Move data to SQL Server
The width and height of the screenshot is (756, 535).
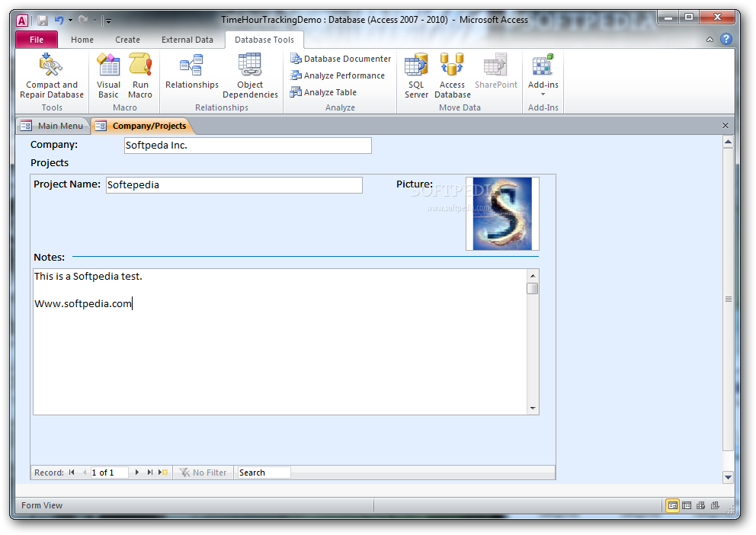coord(416,75)
